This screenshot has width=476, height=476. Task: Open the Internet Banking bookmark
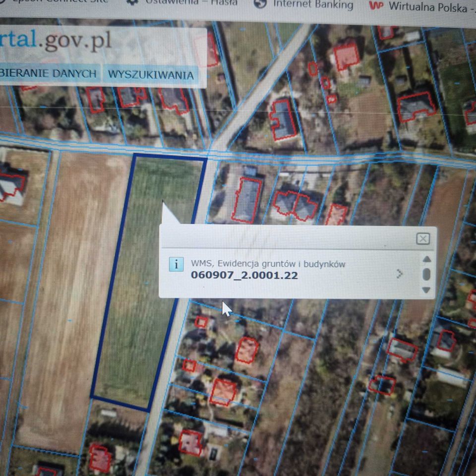313,4
